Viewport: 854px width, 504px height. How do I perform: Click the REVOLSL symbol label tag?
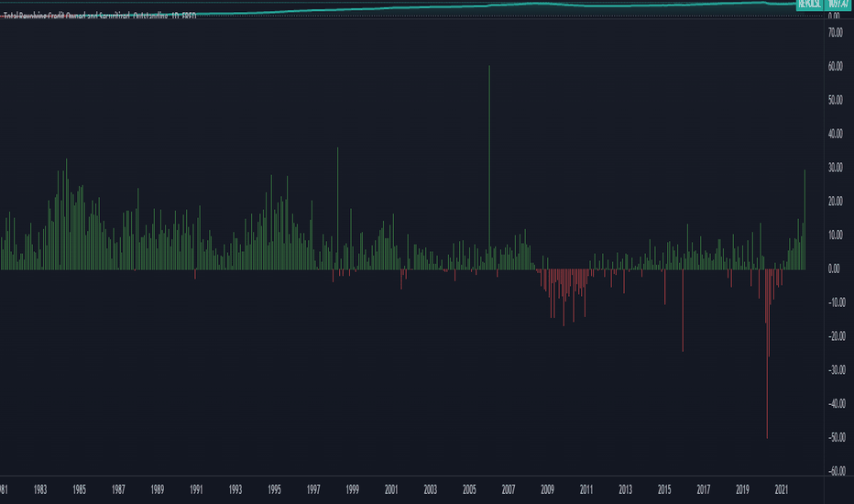pos(809,5)
